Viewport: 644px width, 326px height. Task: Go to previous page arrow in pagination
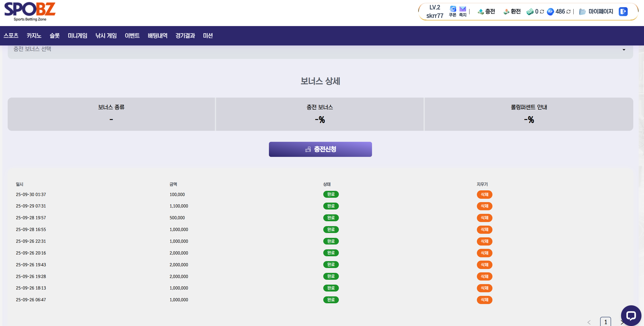pyautogui.click(x=589, y=322)
